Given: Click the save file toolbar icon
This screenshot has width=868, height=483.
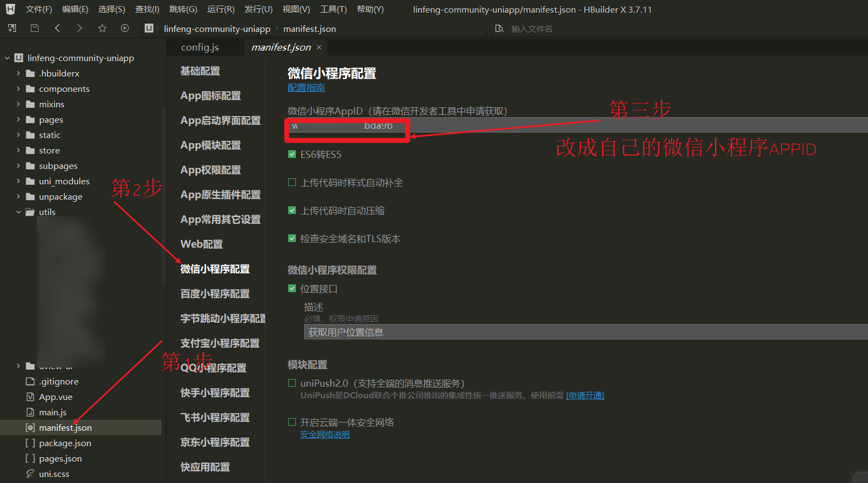Looking at the screenshot, I should pyautogui.click(x=35, y=28).
